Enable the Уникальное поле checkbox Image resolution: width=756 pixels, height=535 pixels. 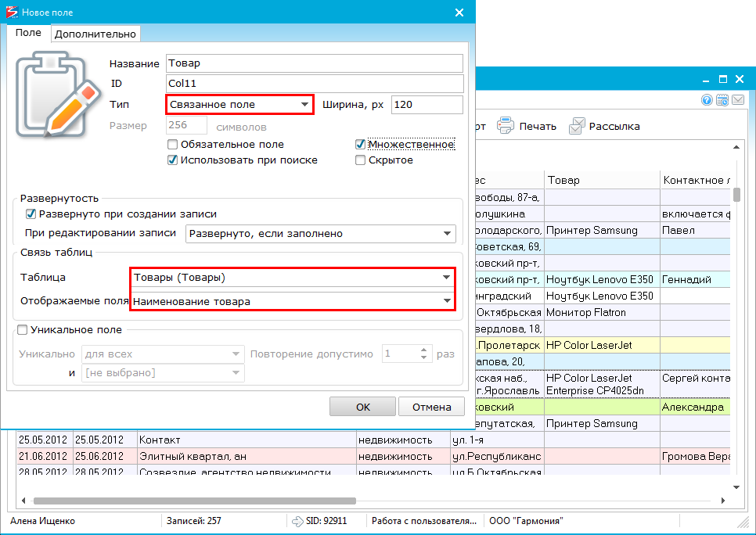tap(22, 329)
